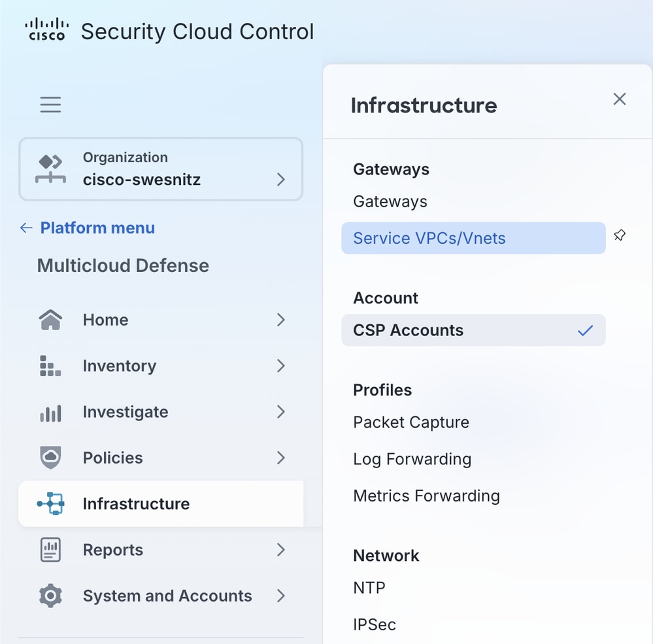The image size is (653, 644).
Task: Click the Reports document icon
Action: pyautogui.click(x=50, y=550)
